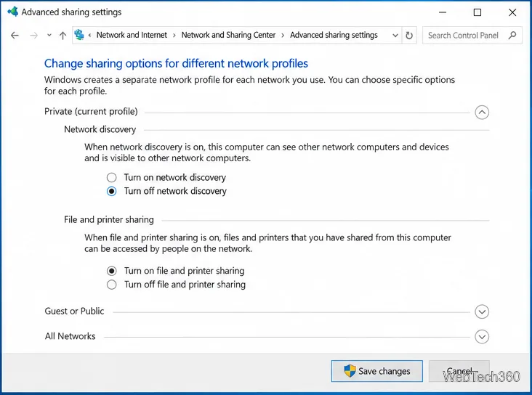Click the Cancel button
The image size is (532, 395).
[x=459, y=371]
